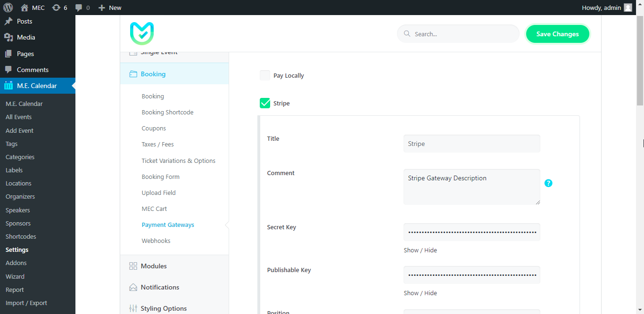Click the page vertical scrollbar
The height and width of the screenshot is (314, 644).
click(x=640, y=61)
